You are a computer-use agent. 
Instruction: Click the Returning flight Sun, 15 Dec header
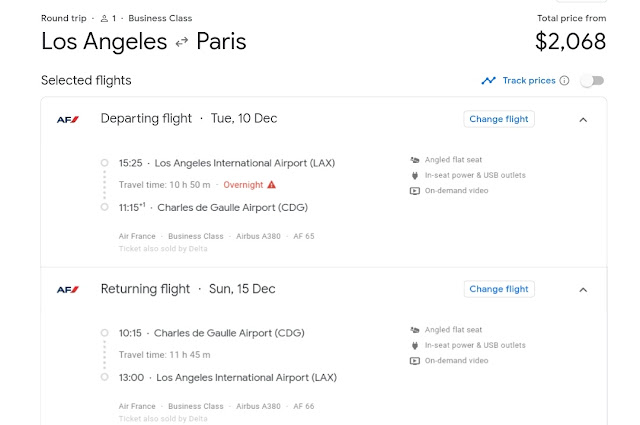[189, 290]
